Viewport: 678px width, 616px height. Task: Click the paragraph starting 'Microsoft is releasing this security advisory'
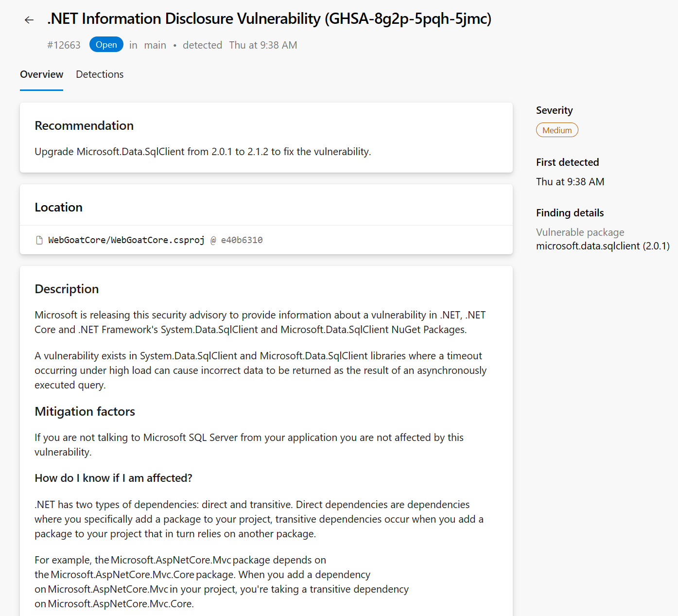[x=260, y=322]
